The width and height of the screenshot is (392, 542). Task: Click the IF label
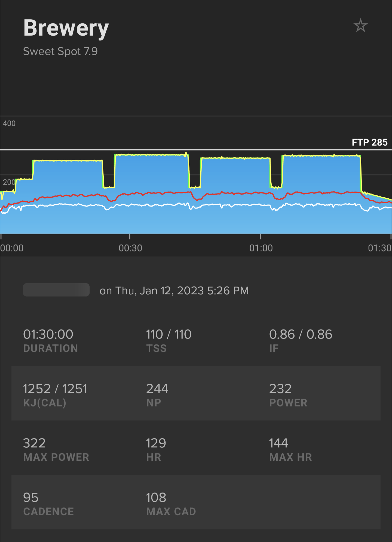click(274, 349)
